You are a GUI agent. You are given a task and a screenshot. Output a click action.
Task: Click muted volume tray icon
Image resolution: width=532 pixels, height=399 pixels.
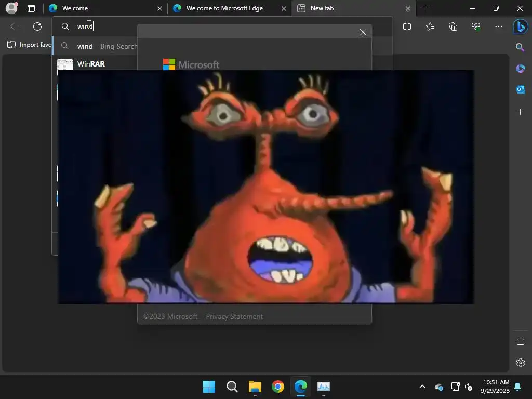[469, 387]
